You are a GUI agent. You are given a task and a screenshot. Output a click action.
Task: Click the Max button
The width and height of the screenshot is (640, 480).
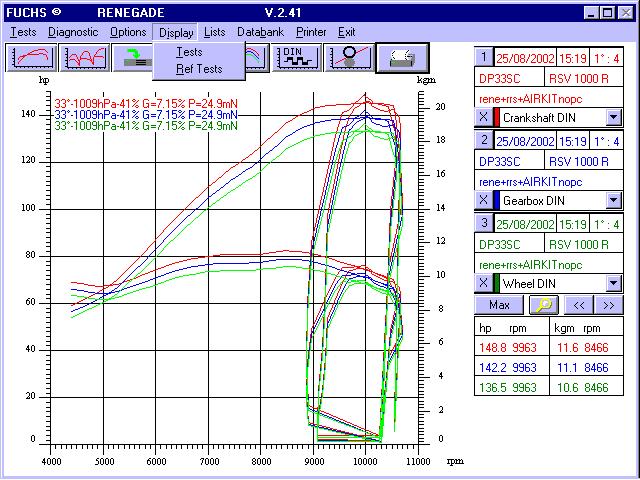pyautogui.click(x=499, y=305)
